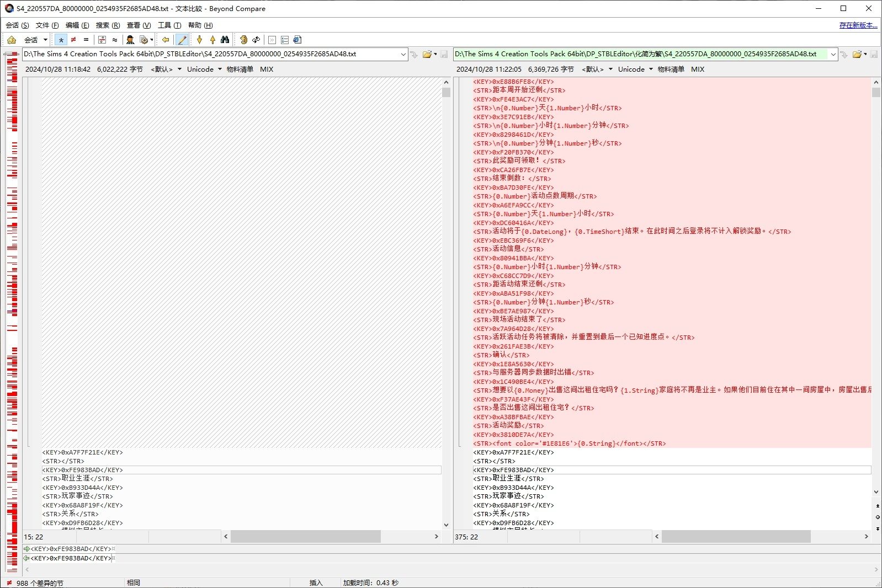This screenshot has width=882, height=588.
Task: Click left-pane line <STR>玩家事迹</STR>
Action: pyautogui.click(x=78, y=496)
